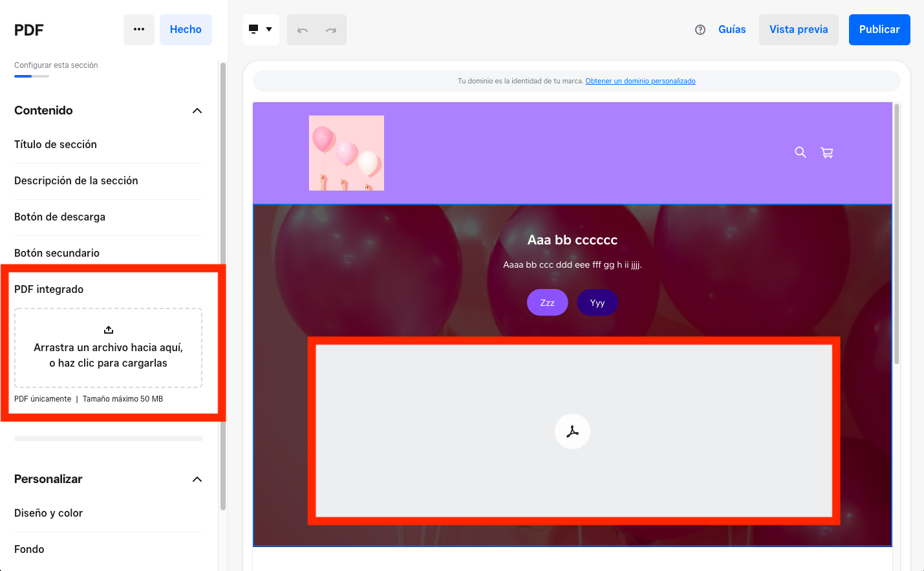This screenshot has height=571, width=924.
Task: Open the three-dots more options menu
Action: tap(139, 30)
